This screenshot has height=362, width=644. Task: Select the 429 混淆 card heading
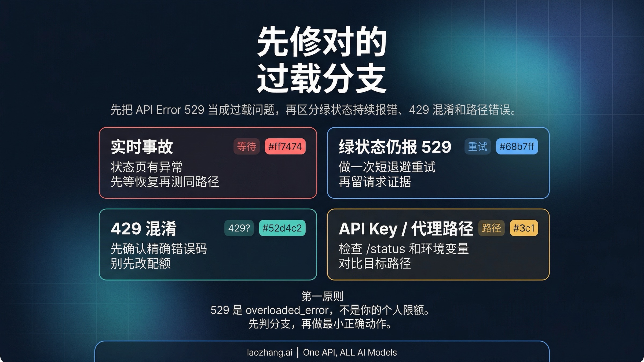coord(144,228)
